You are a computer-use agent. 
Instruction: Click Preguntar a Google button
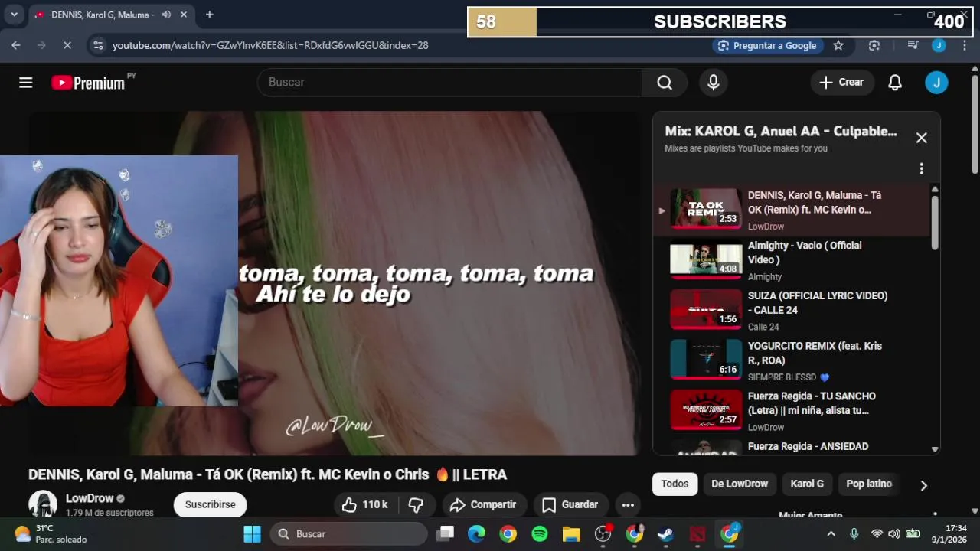[x=768, y=45]
